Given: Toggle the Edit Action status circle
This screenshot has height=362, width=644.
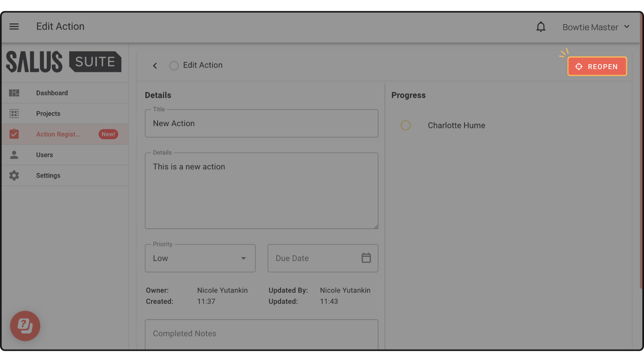Looking at the screenshot, I should [174, 66].
